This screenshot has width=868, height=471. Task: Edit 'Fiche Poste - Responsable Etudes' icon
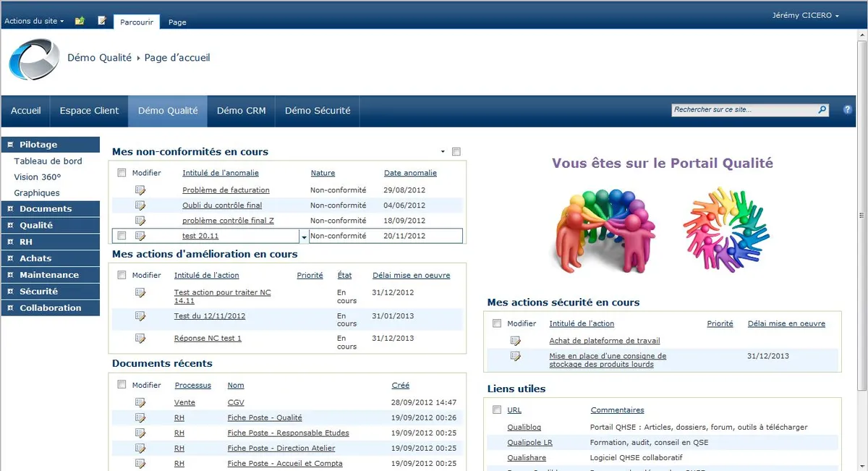tap(140, 433)
